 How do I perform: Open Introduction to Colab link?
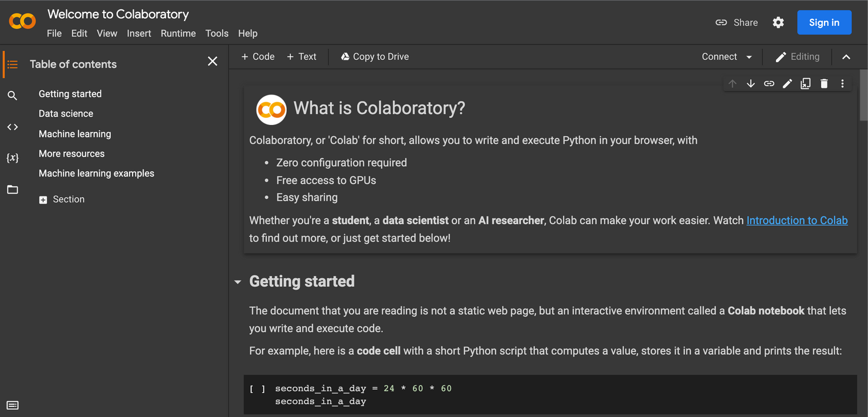[x=797, y=221]
